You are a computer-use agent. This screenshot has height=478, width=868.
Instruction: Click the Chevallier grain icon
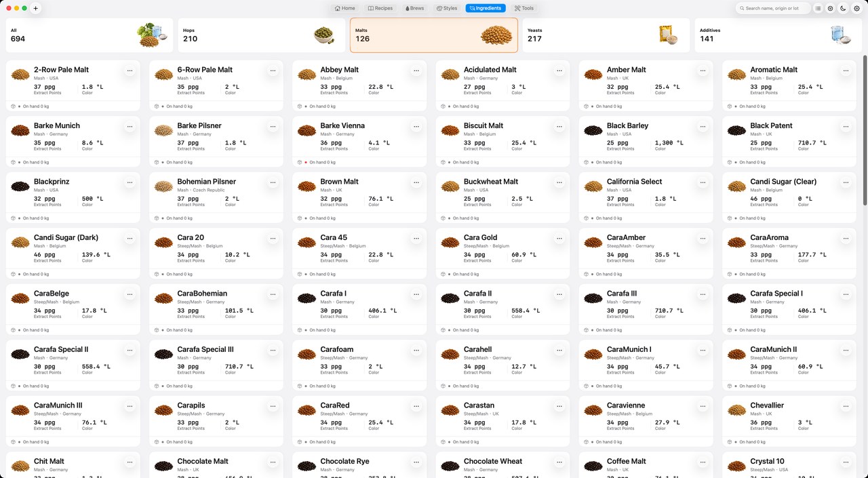click(x=736, y=410)
